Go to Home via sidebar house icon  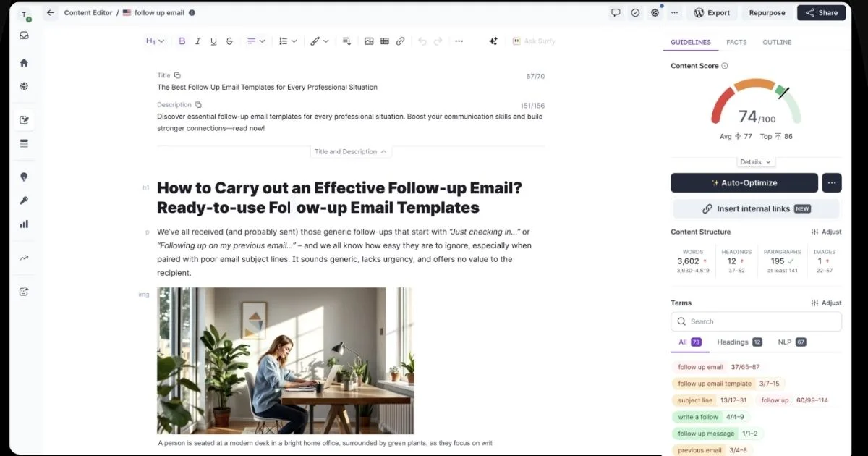click(x=24, y=63)
